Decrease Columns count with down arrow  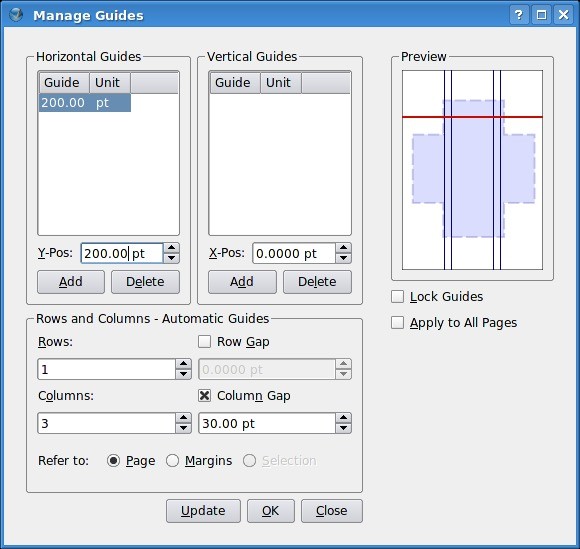(183, 428)
